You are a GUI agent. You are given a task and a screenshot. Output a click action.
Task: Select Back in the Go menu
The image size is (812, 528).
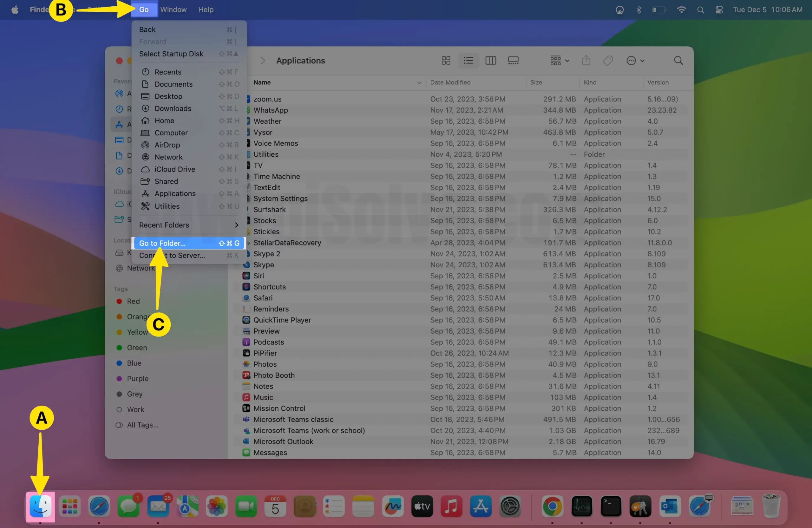(x=189, y=30)
